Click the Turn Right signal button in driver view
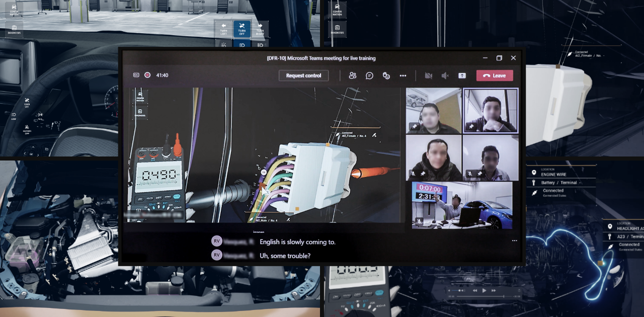This screenshot has height=317, width=644. pyautogui.click(x=260, y=28)
